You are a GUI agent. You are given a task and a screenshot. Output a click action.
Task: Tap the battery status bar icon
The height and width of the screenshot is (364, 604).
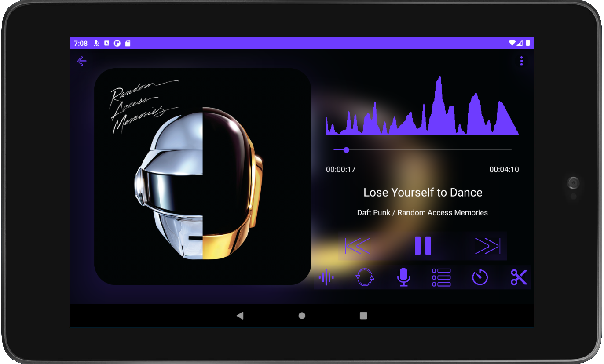point(528,43)
